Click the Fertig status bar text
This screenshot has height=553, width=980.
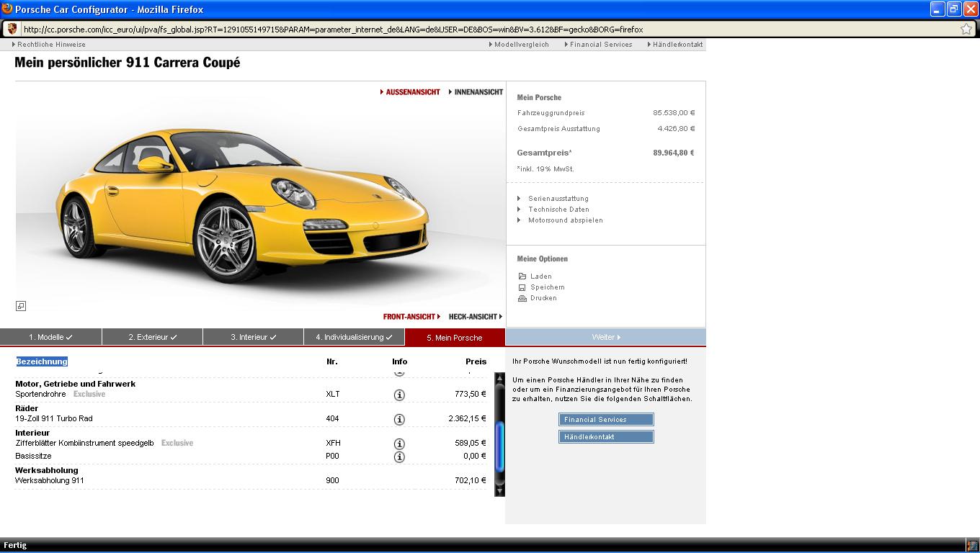(15, 545)
